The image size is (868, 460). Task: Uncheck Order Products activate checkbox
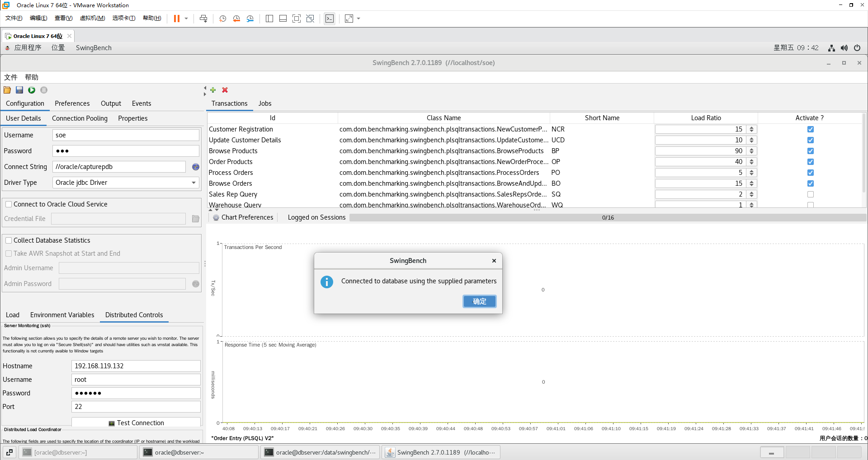[811, 162]
